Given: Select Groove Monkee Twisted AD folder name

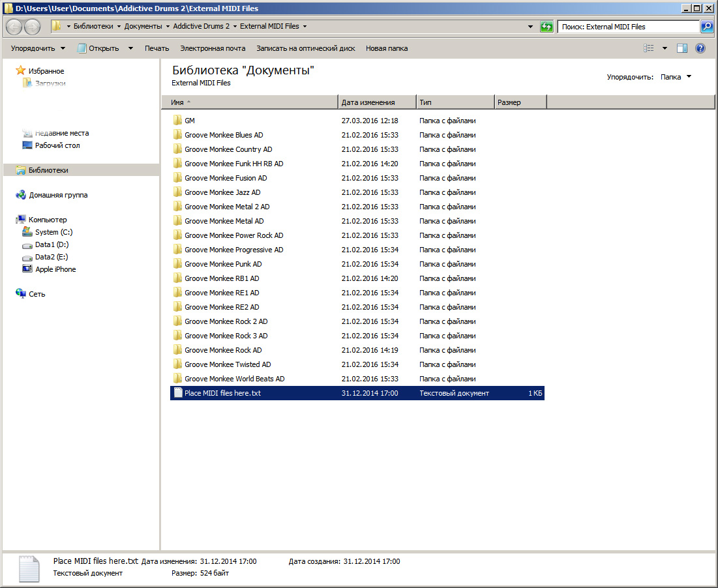Looking at the screenshot, I should 228,364.
